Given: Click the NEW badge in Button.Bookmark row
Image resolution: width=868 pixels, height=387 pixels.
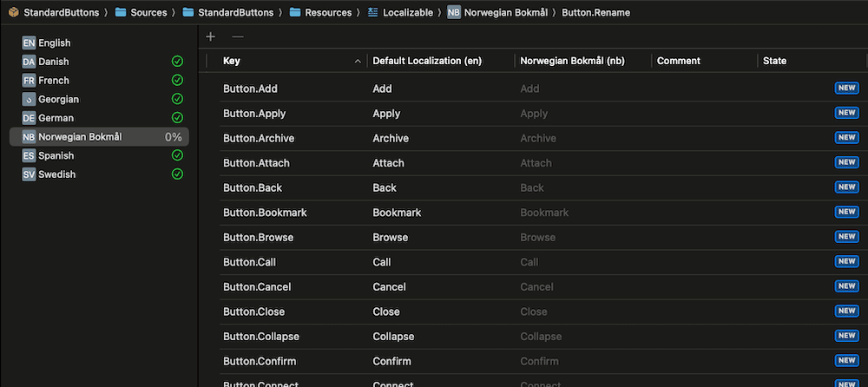Looking at the screenshot, I should tap(847, 212).
